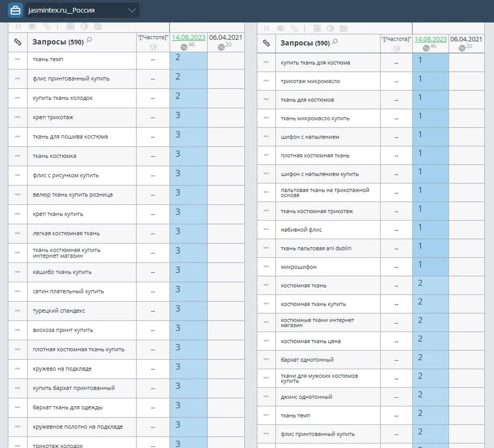Open search next to Запросы in right table
494x448 pixels.
(335, 41)
